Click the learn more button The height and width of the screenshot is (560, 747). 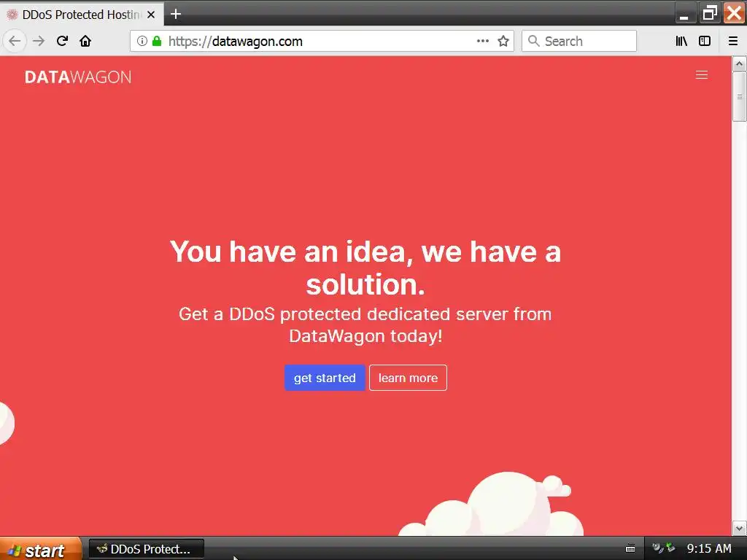408,378
